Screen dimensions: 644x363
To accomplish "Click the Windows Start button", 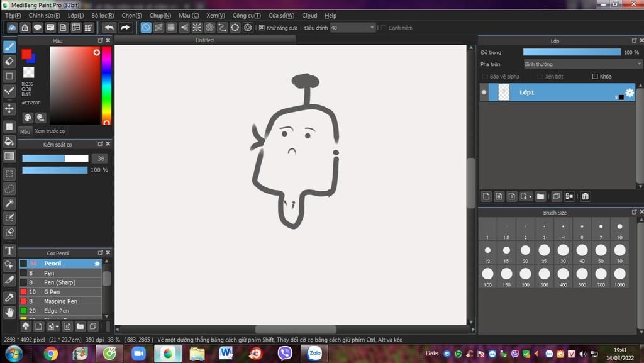I will point(14,354).
